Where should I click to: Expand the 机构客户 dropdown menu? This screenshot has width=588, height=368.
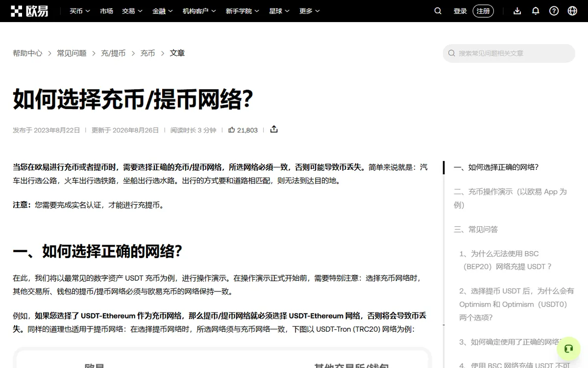point(199,11)
